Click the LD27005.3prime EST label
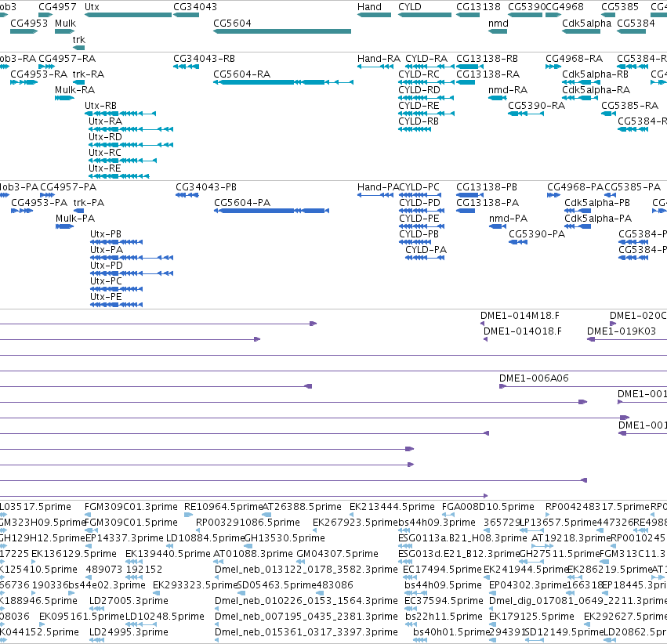This screenshot has width=667, height=644. tap(129, 601)
